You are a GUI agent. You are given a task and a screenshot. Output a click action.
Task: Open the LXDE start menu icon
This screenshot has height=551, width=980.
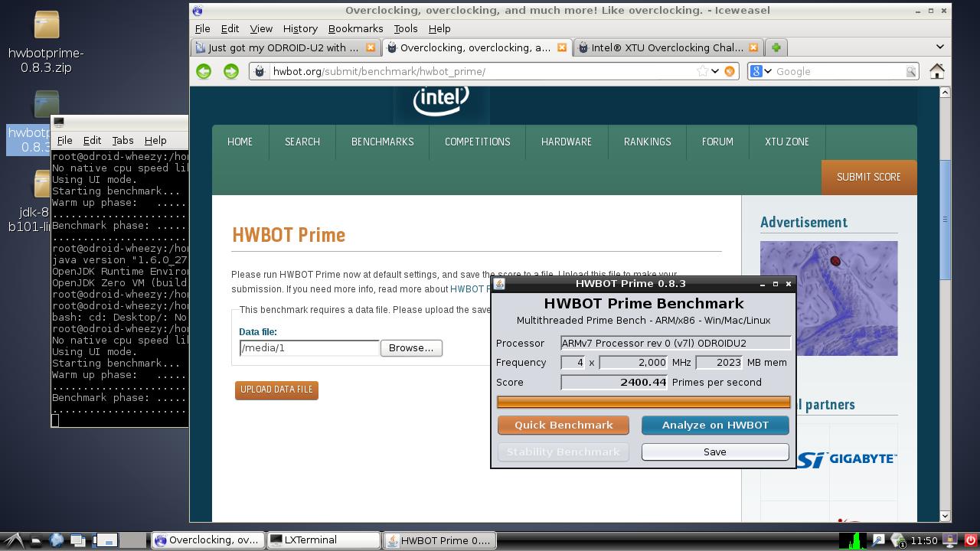pos(15,540)
